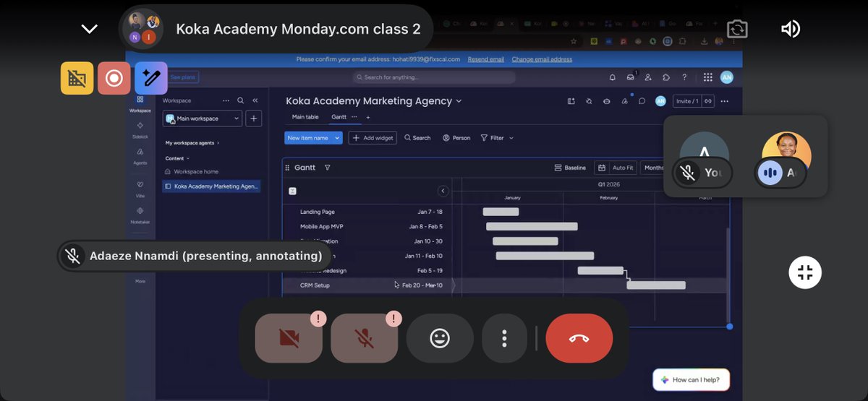Toggle the camera off button in call controls

(x=289, y=338)
